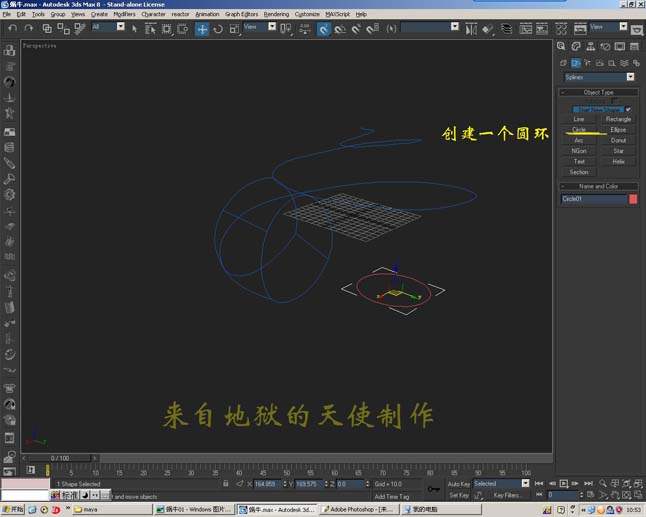Click the Star spline button
This screenshot has width=646, height=517.
tap(618, 151)
